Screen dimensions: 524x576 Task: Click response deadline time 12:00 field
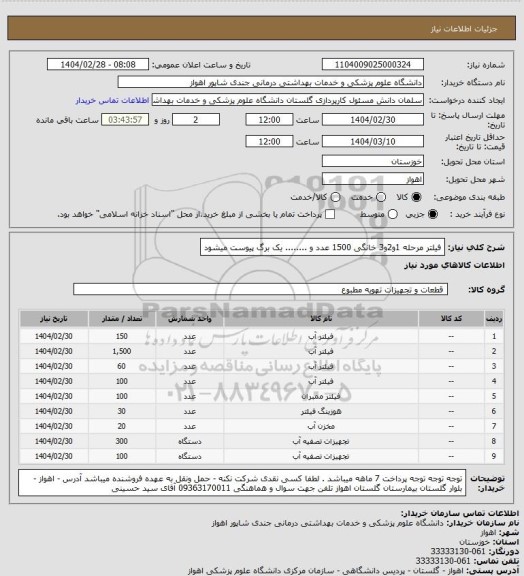[269, 120]
